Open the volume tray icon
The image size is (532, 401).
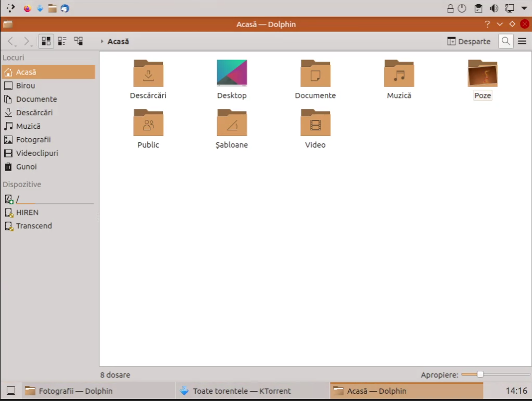(x=494, y=8)
